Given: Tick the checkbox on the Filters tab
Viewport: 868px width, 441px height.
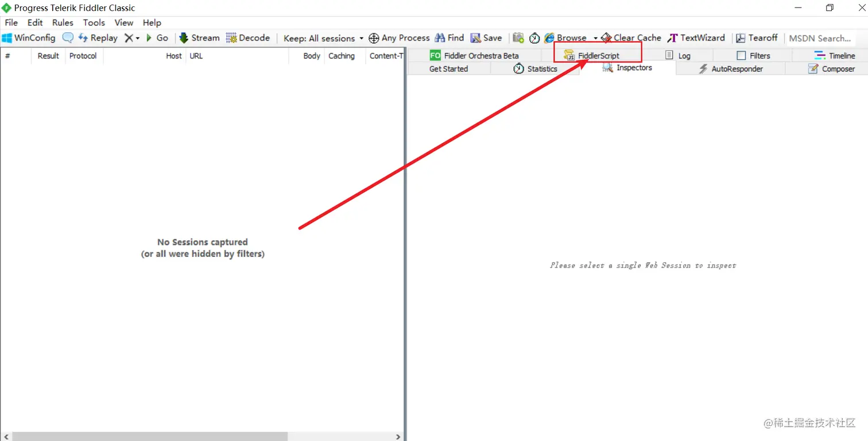Looking at the screenshot, I should (x=741, y=56).
